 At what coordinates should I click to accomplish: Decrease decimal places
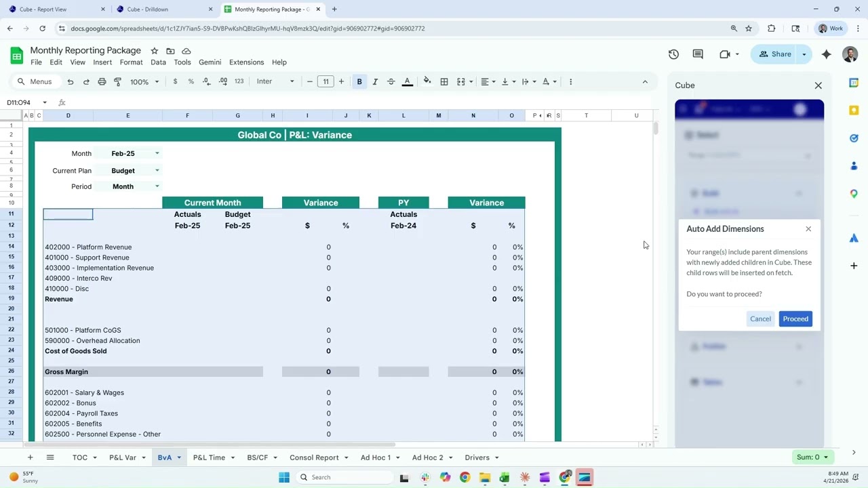click(207, 81)
